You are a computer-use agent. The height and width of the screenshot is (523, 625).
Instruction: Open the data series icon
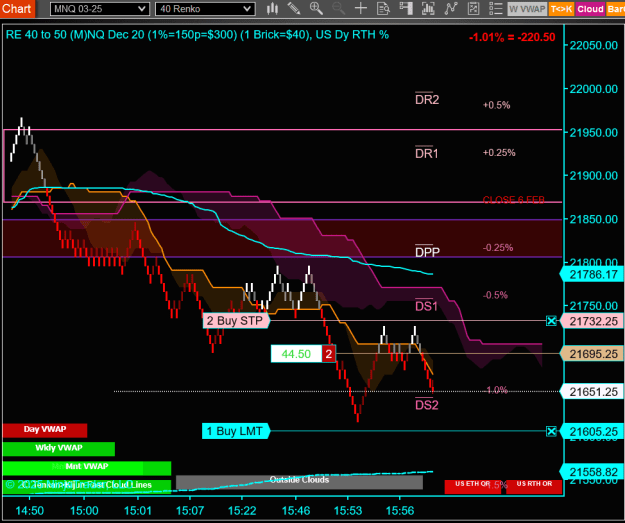pyautogui.click(x=428, y=8)
